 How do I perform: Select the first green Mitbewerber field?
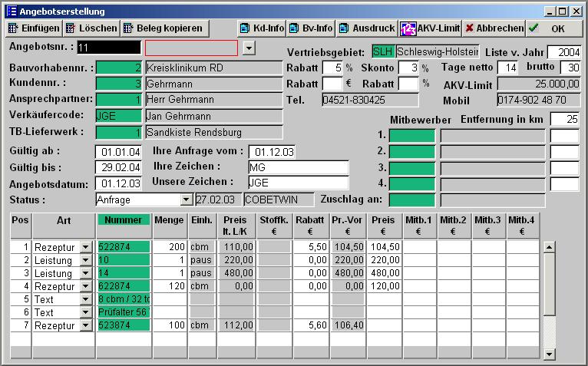412,136
